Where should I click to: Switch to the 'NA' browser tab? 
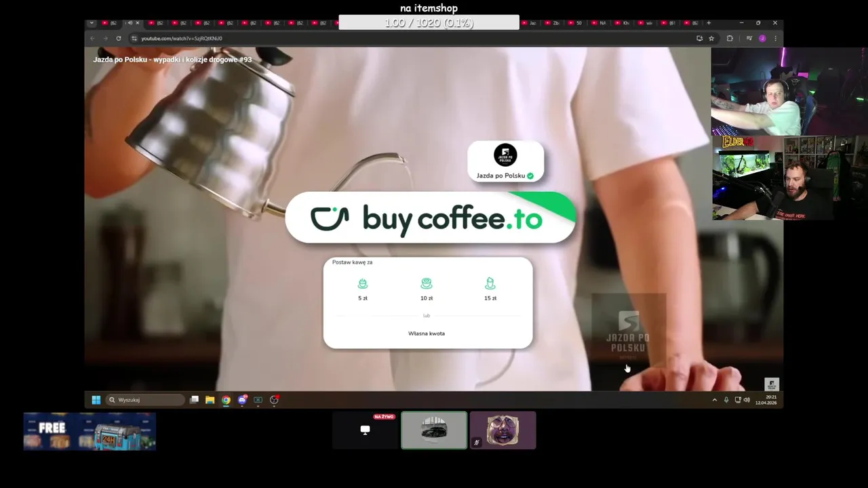pyautogui.click(x=599, y=23)
